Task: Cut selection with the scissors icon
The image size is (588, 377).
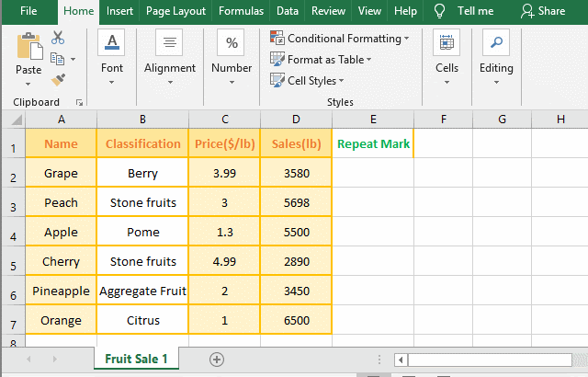Action: pos(58,38)
